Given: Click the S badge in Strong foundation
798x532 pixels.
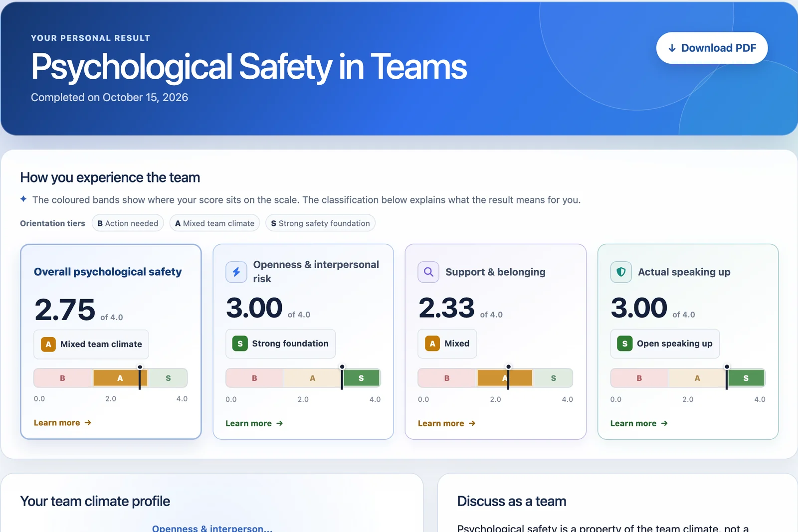Looking at the screenshot, I should click(240, 344).
